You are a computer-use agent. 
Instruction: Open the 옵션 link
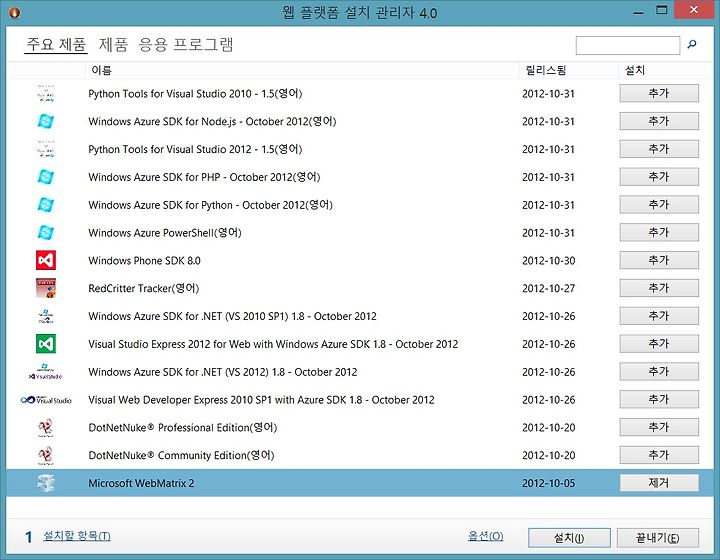click(x=485, y=536)
